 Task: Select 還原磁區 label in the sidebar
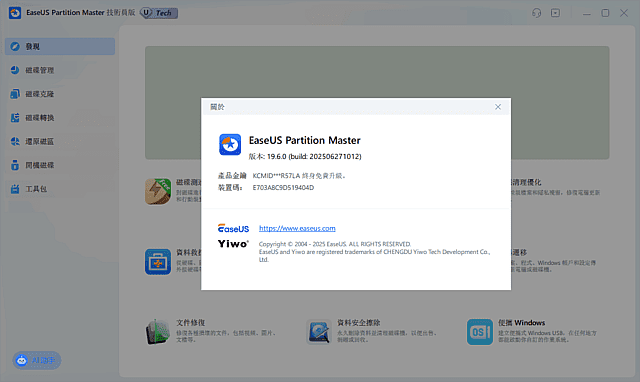pos(40,141)
